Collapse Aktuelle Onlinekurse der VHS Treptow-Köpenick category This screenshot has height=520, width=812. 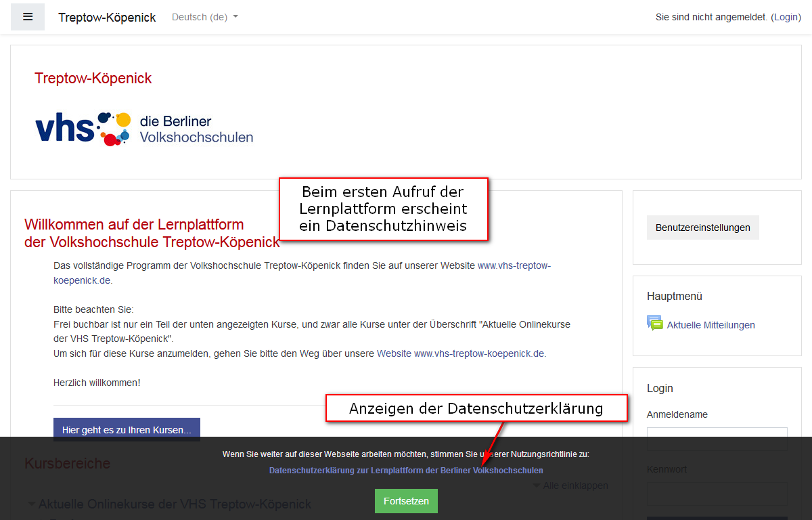(170, 504)
